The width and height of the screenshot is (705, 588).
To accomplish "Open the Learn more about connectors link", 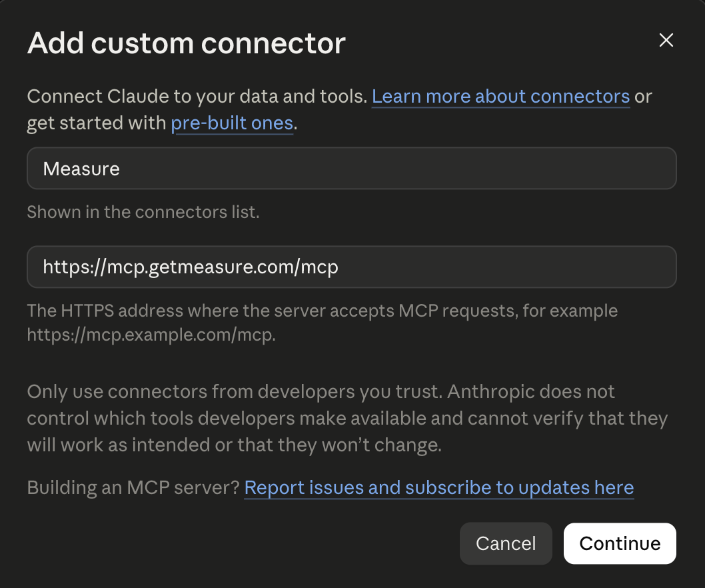I will [500, 96].
